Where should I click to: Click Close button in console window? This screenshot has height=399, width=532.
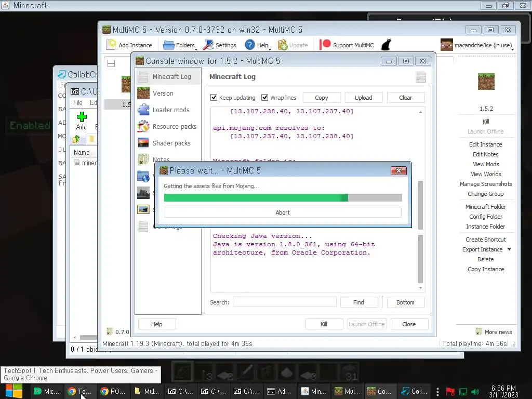tap(409, 324)
